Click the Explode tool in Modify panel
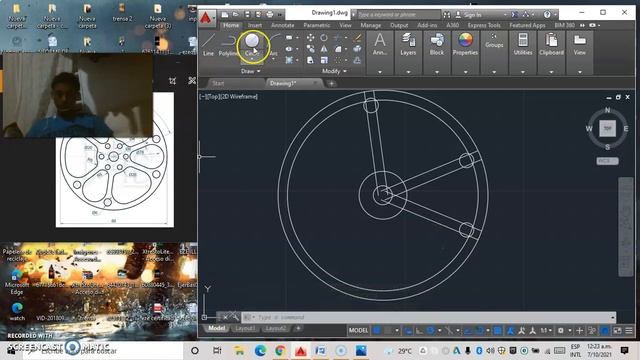This screenshot has height=360, width=640. [357, 49]
